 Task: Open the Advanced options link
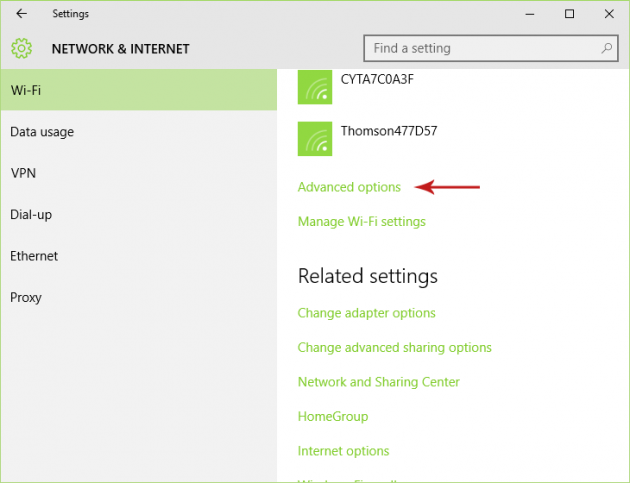click(x=349, y=187)
